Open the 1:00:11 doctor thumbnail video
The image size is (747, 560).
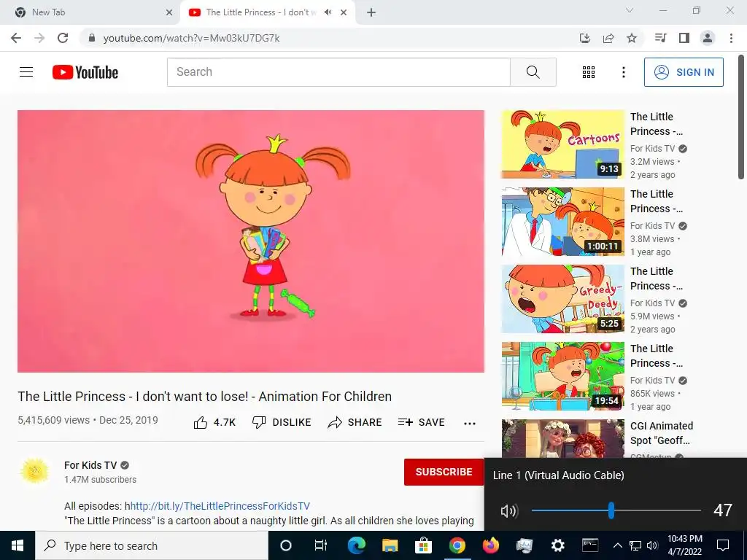click(x=562, y=222)
